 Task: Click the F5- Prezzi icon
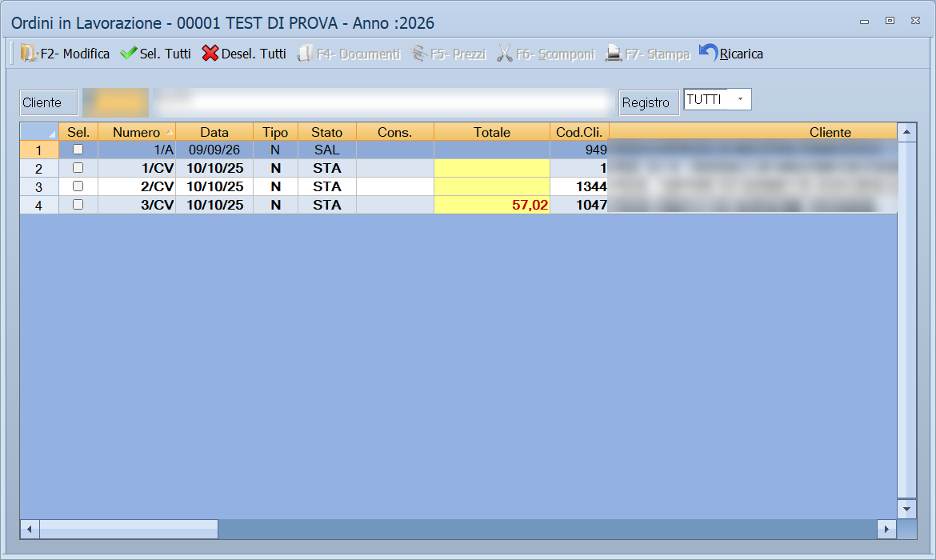point(419,53)
